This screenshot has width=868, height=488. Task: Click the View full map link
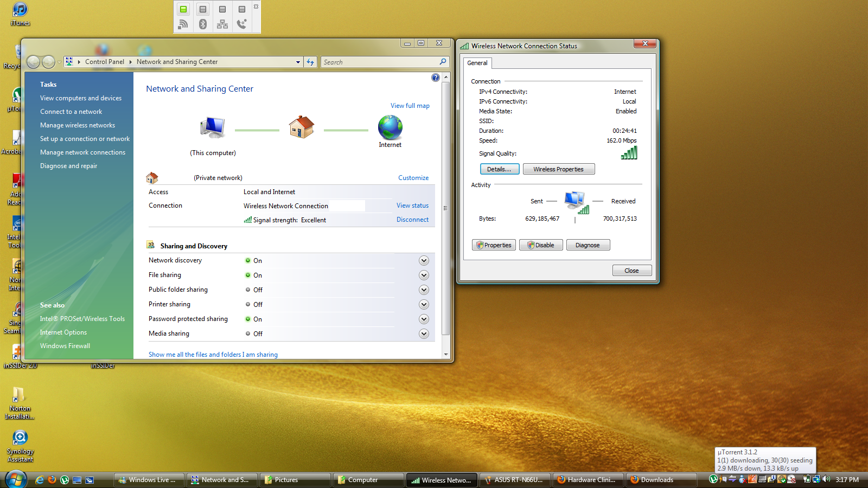coord(410,106)
